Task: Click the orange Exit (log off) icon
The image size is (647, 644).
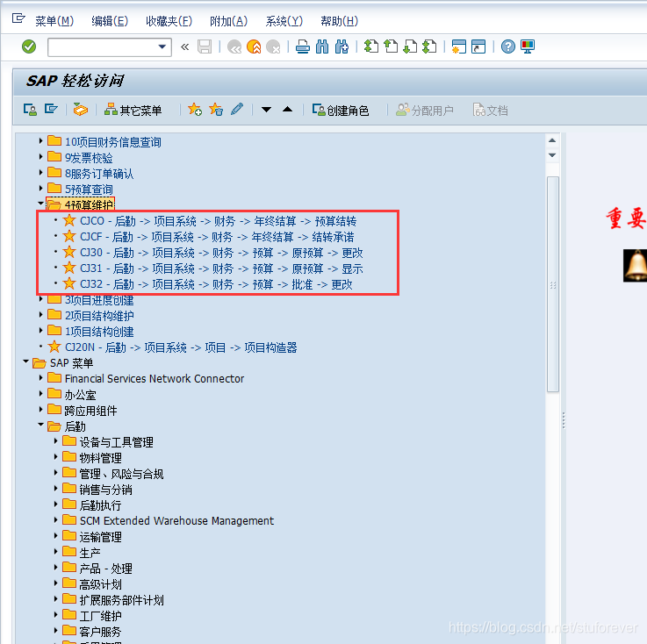Action: 254,47
